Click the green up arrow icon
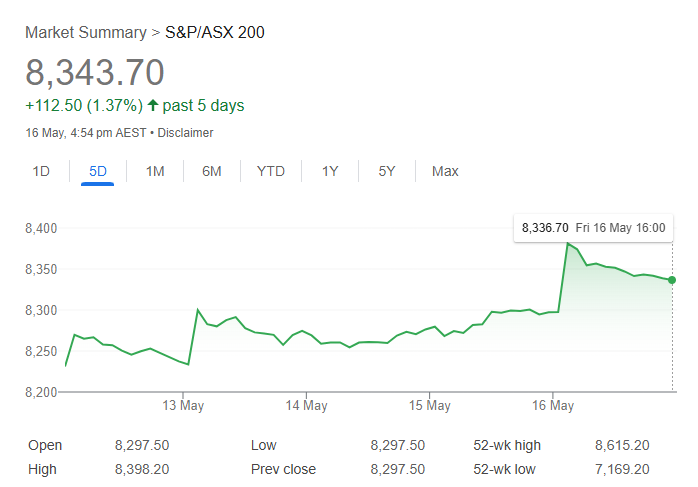 [153, 106]
